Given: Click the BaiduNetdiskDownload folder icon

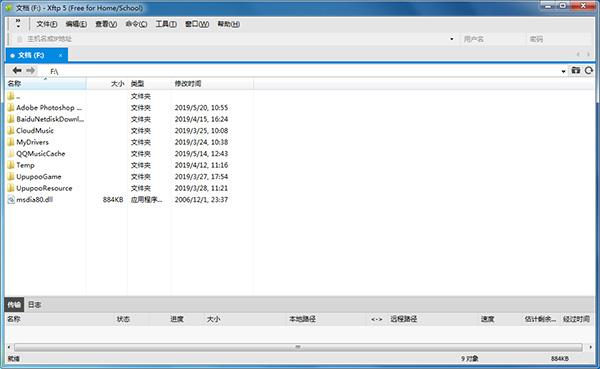Looking at the screenshot, I should (11, 119).
